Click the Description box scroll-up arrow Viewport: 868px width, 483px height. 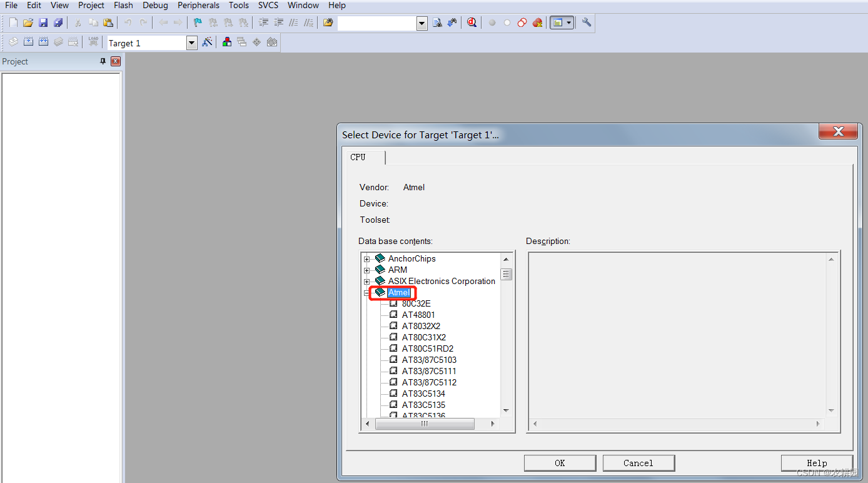point(831,259)
